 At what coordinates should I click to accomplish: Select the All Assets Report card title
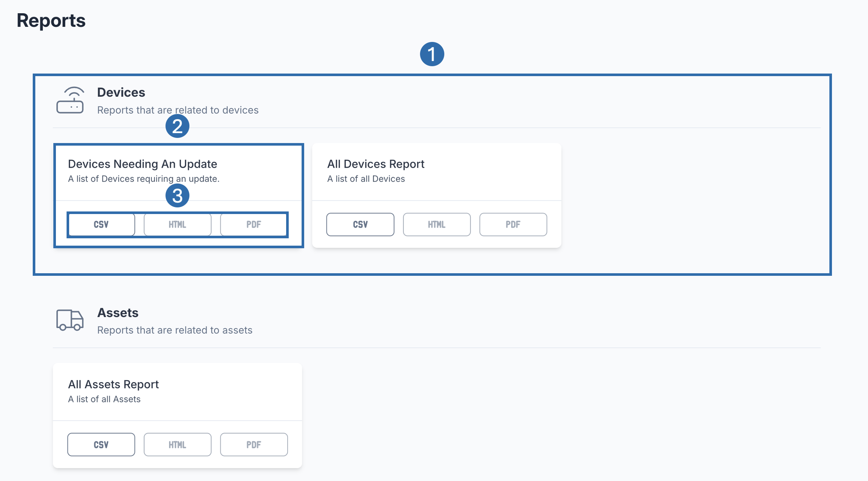point(113,384)
